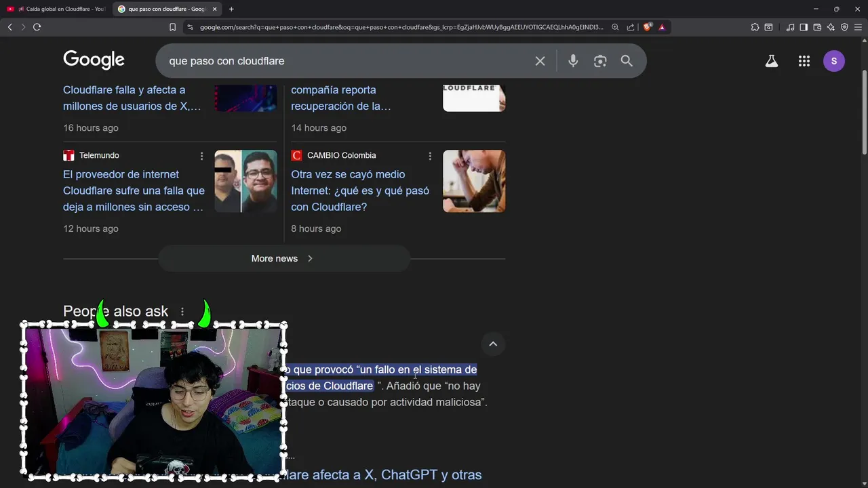This screenshot has height=488, width=868.
Task: Open the browser extensions puzzle icon
Action: coord(755,27)
